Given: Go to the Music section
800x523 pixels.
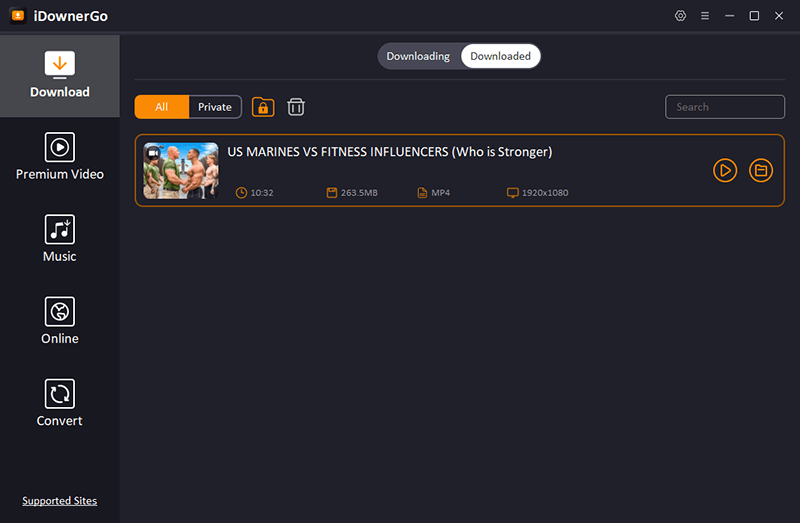Looking at the screenshot, I should pos(60,240).
